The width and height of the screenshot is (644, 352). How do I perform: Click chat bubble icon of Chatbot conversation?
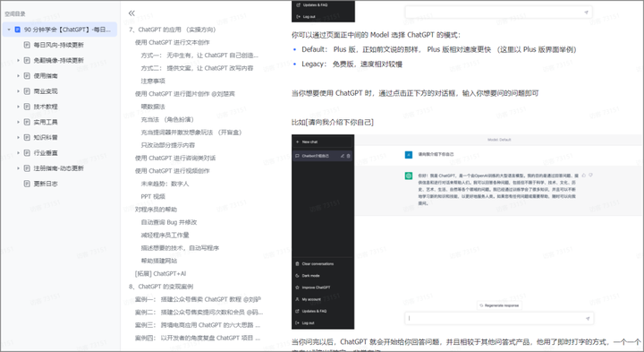pyautogui.click(x=297, y=156)
